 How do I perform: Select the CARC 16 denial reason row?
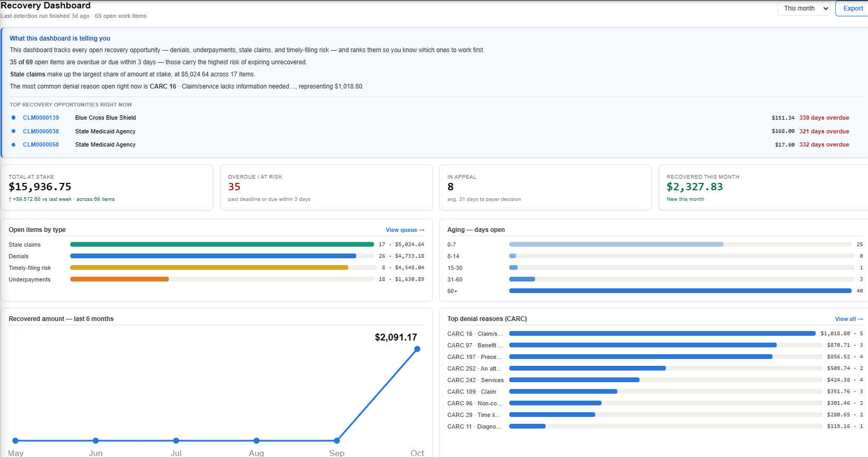click(x=655, y=334)
